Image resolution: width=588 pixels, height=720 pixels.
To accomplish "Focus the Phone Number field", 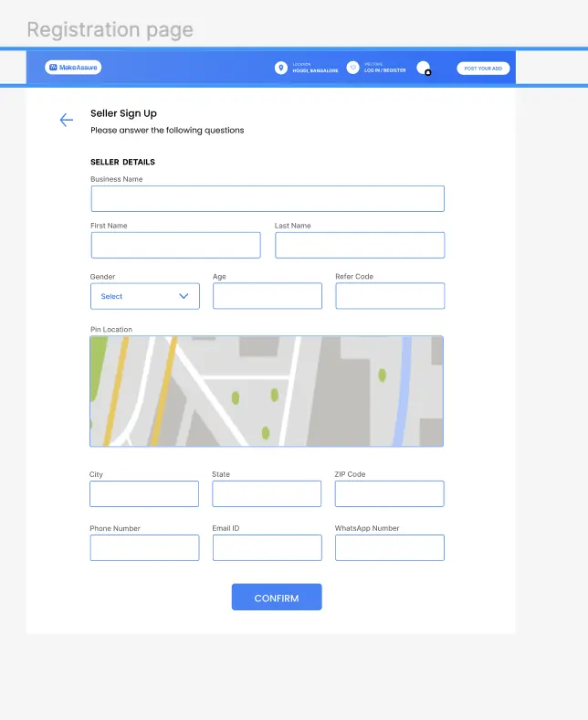I will (144, 548).
